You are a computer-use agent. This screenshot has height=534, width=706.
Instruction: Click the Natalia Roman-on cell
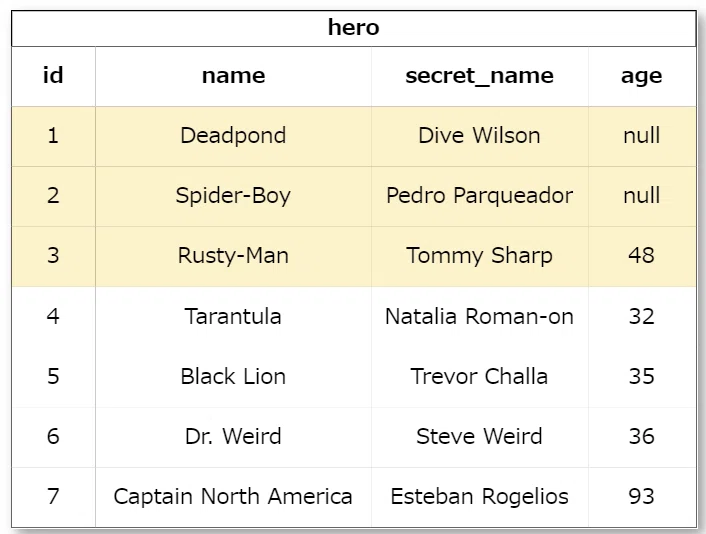pos(480,317)
